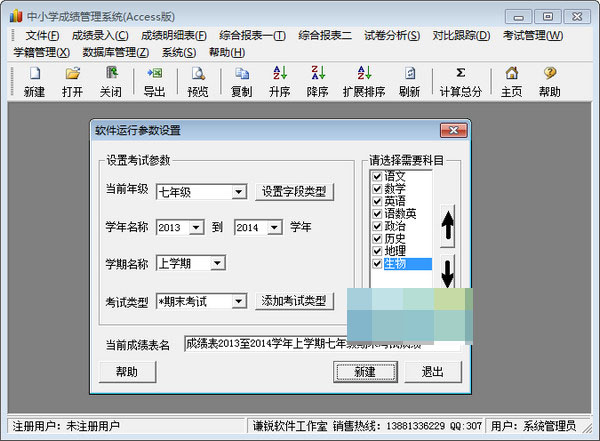
Task: Click the 升序 ascending sort icon
Action: tap(279, 74)
